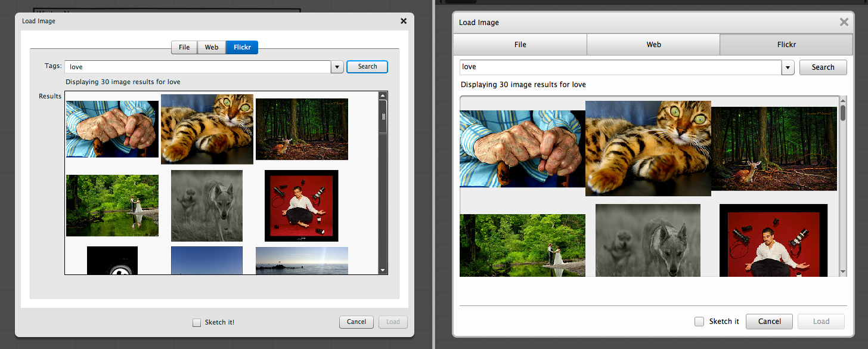The width and height of the screenshot is (868, 349).
Task: Close the left Load Image dialog
Action: (404, 21)
